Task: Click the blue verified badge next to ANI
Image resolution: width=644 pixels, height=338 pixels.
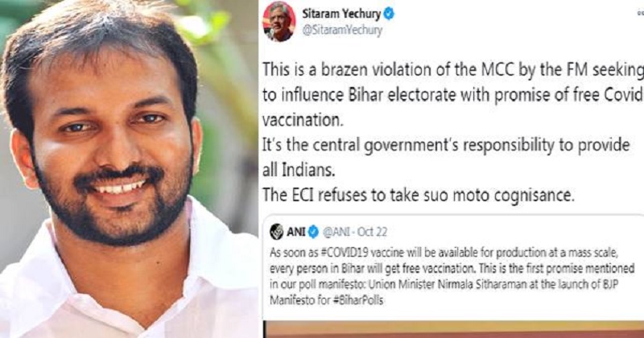Action: pyautogui.click(x=313, y=232)
